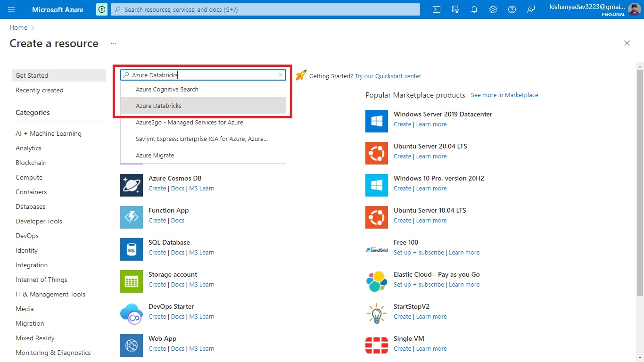Create Windows Server 2019 Datacenter
644x362 pixels.
pos(402,124)
